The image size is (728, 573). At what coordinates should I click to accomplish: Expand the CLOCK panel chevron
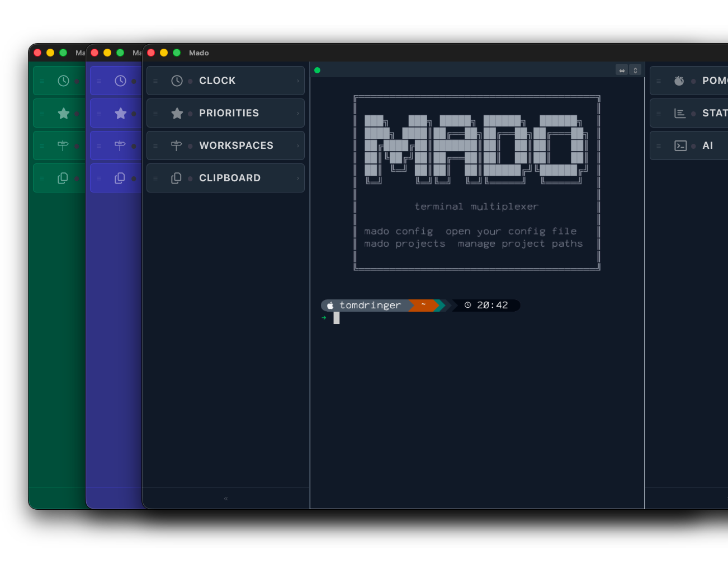pyautogui.click(x=298, y=81)
